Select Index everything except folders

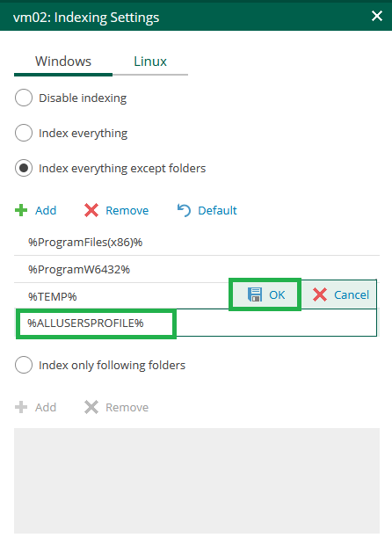[x=24, y=168]
